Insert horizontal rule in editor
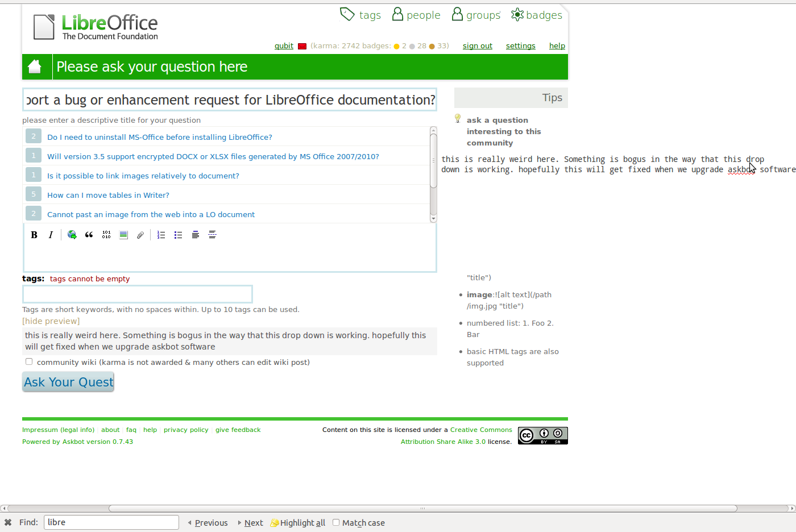 point(213,235)
